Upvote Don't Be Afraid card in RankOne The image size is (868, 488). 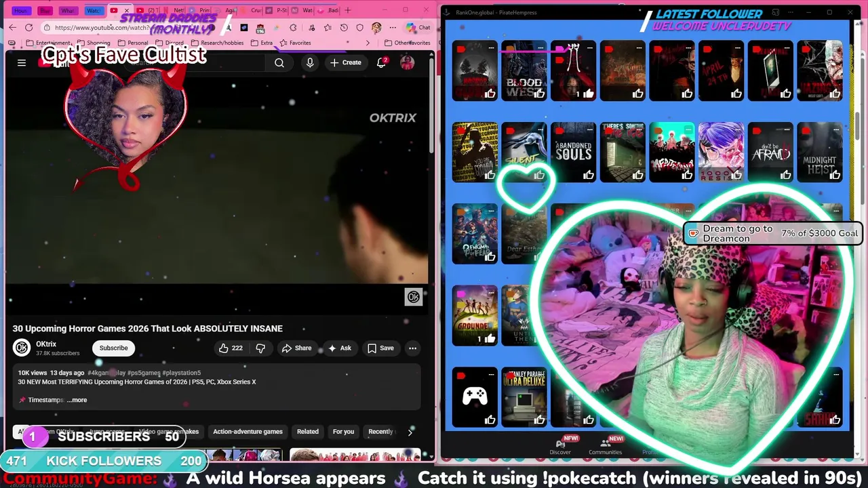pyautogui.click(x=785, y=176)
